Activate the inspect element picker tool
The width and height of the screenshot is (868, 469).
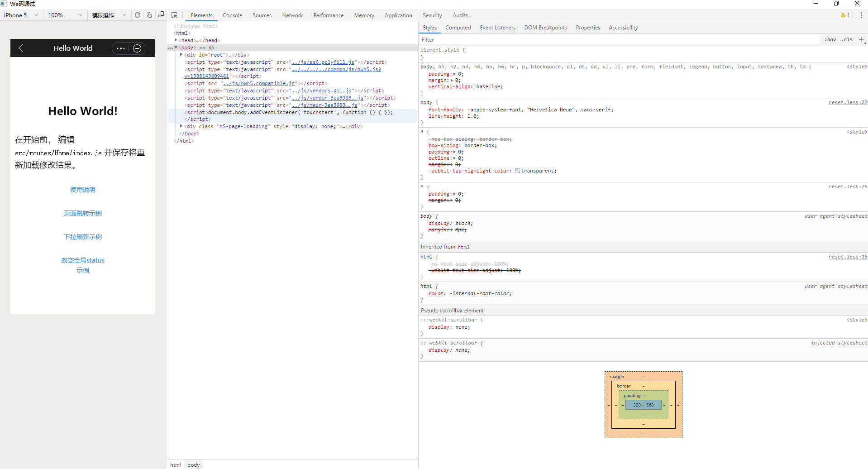175,15
